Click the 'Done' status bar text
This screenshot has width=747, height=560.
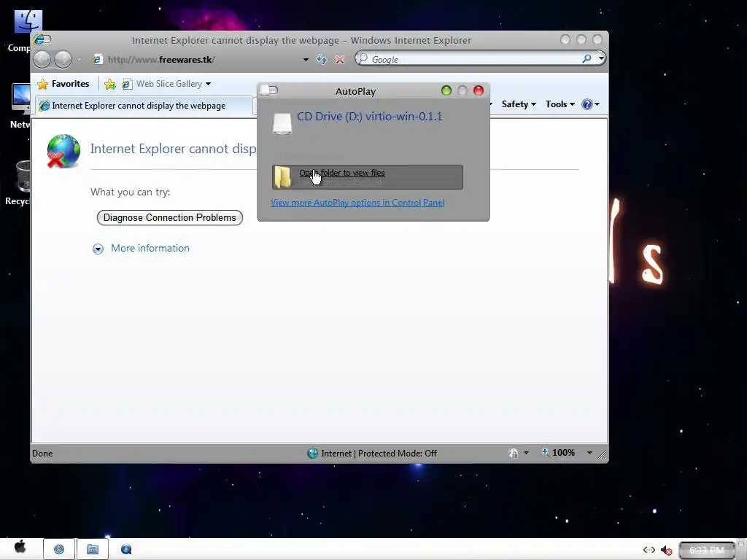coord(42,454)
